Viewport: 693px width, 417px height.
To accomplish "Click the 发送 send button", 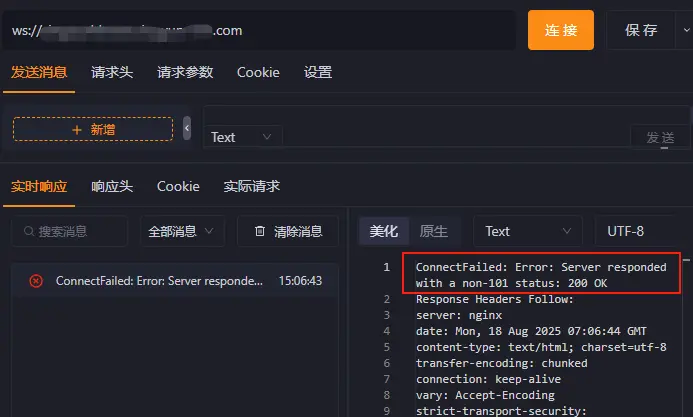I will coord(660,137).
